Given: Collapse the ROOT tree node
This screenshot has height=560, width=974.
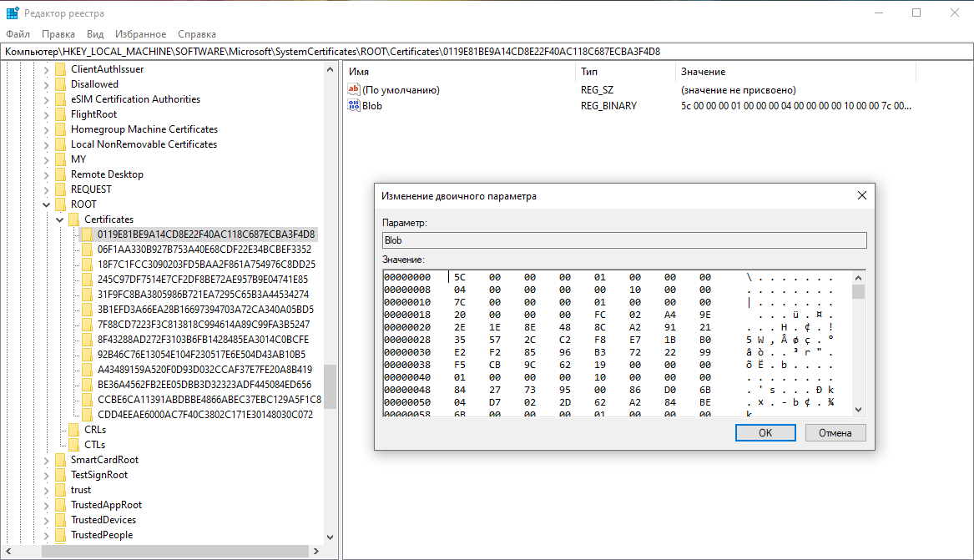Looking at the screenshot, I should click(47, 204).
